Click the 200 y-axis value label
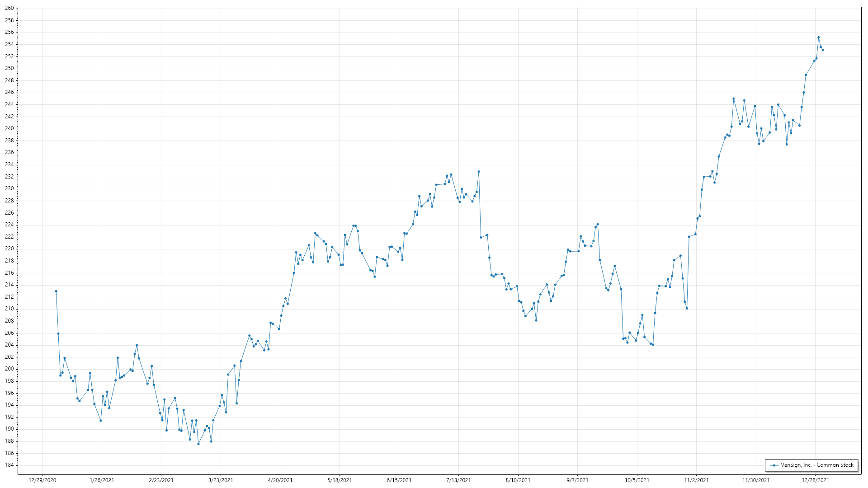Screen dimensions: 868x488 [x=9, y=369]
